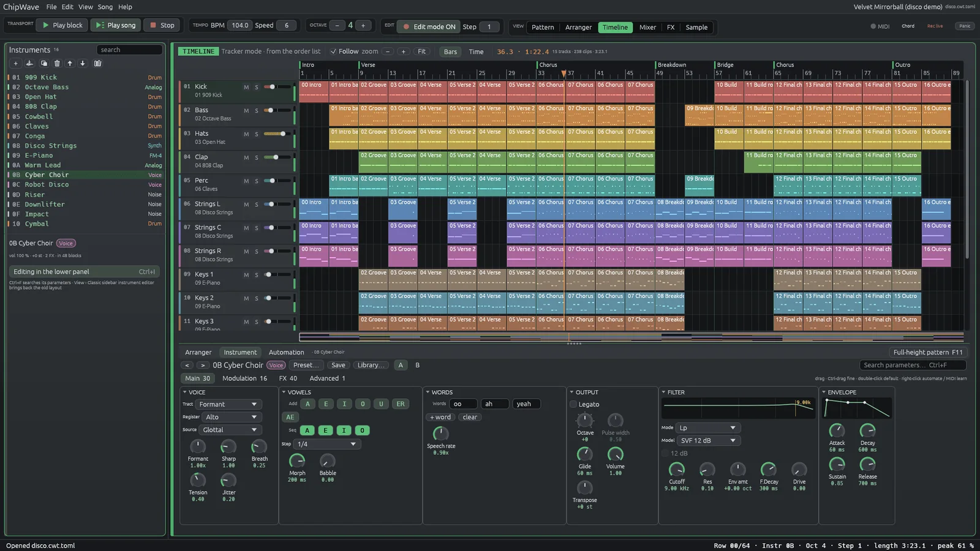Click the Cutoff knob in the Filter section
This screenshot has width=980, height=551.
677,470
